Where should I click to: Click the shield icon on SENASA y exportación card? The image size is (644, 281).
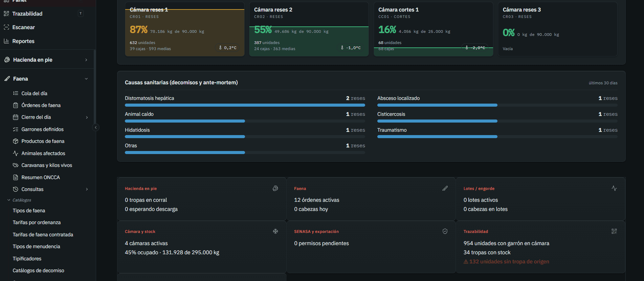445,231
